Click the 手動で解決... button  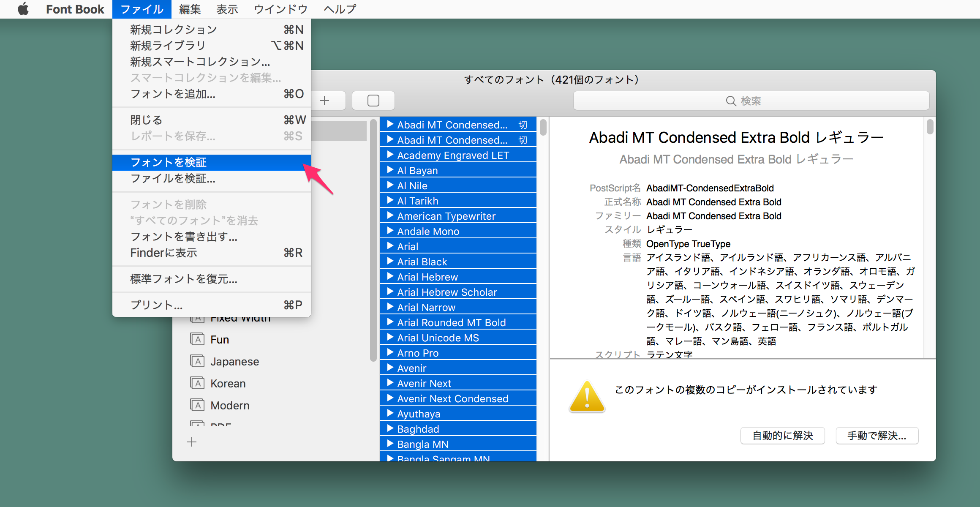coord(877,436)
